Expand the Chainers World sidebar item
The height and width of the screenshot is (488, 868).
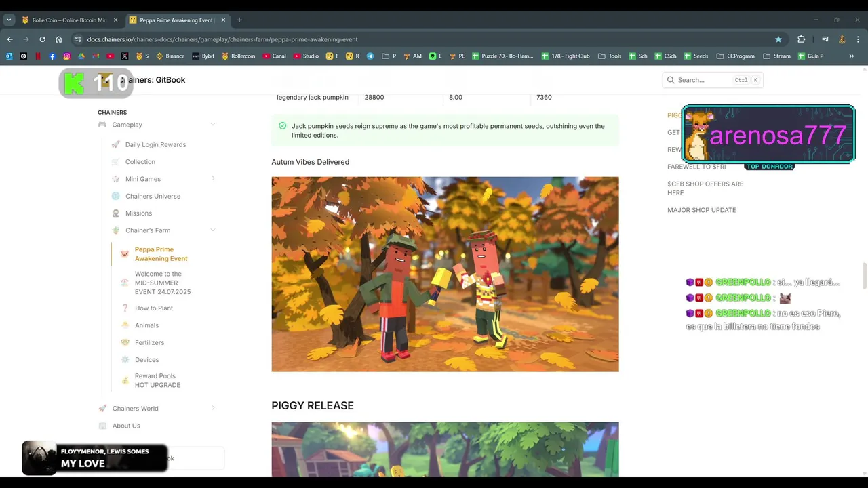pyautogui.click(x=213, y=408)
